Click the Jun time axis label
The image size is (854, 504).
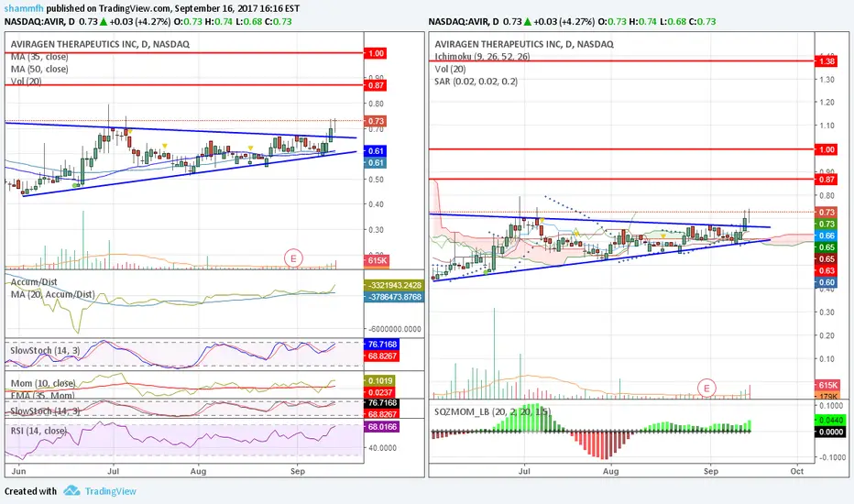18,471
